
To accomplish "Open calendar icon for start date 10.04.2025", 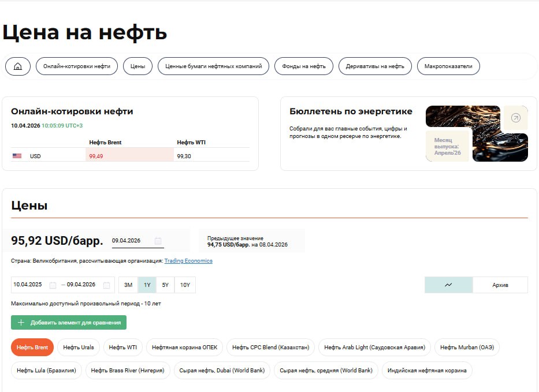I will 53,285.
